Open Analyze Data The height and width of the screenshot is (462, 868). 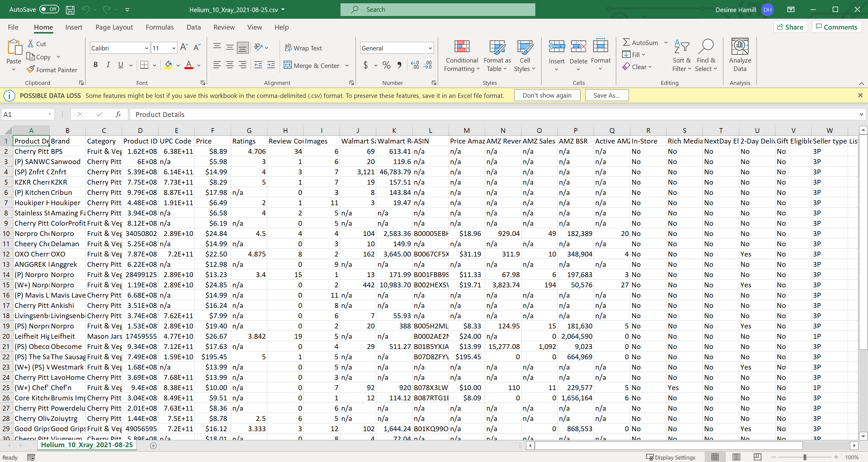[740, 55]
